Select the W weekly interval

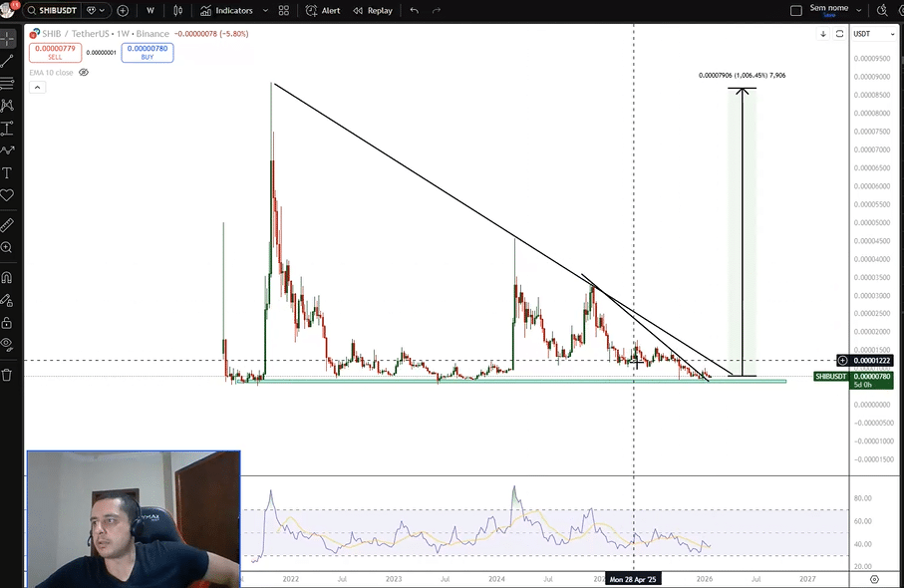tap(150, 10)
